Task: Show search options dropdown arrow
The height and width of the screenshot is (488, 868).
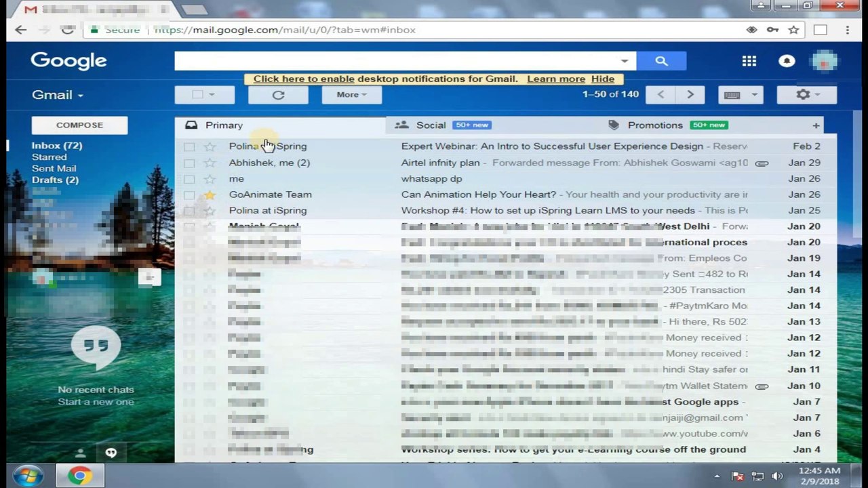Action: point(625,61)
